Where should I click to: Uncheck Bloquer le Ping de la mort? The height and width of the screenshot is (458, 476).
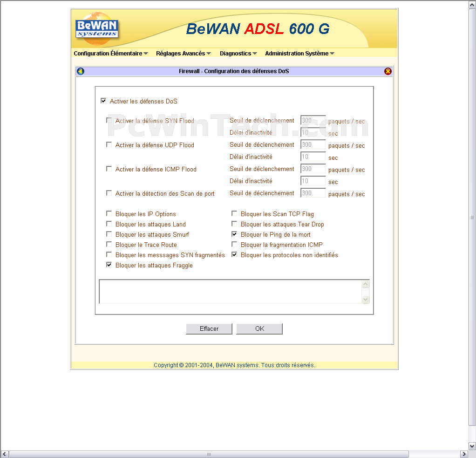point(234,234)
